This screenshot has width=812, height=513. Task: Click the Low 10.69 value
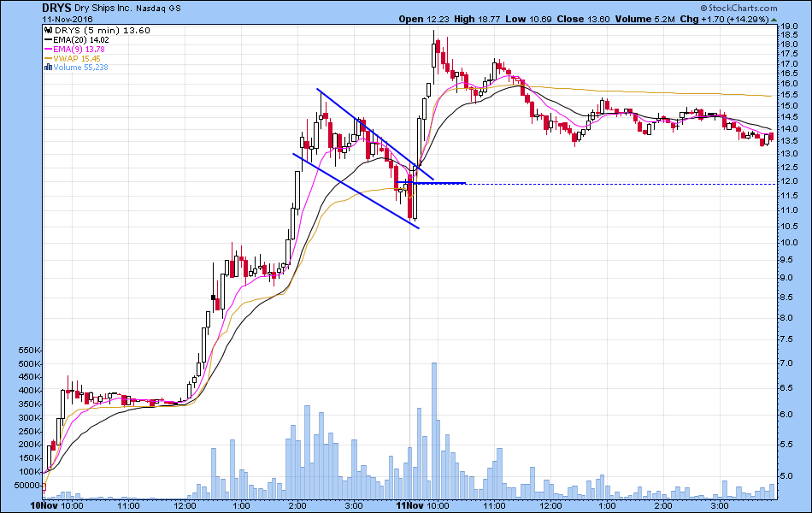[528, 19]
